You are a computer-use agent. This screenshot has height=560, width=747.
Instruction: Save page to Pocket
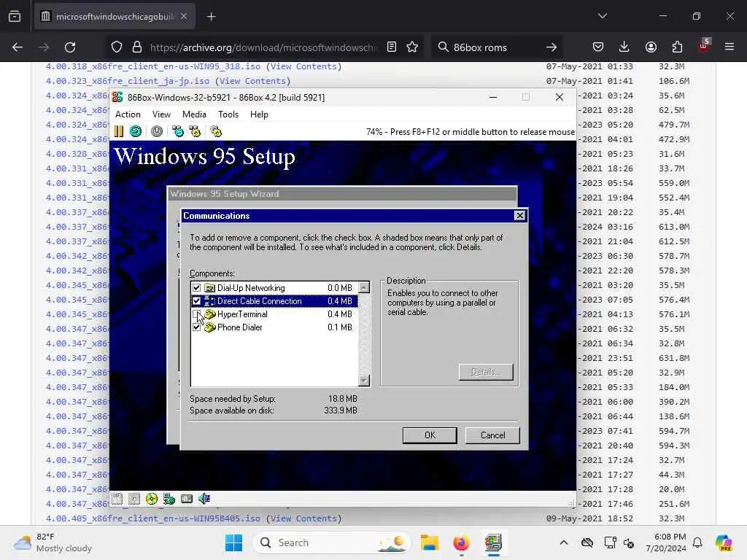point(598,47)
